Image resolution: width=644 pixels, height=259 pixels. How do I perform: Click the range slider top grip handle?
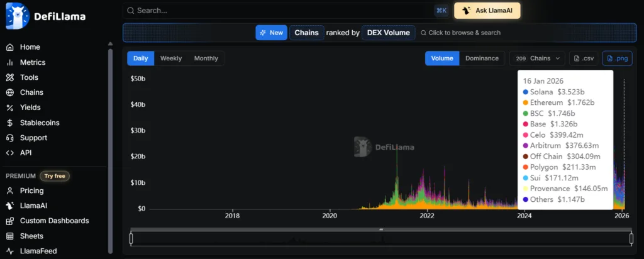[381, 229]
